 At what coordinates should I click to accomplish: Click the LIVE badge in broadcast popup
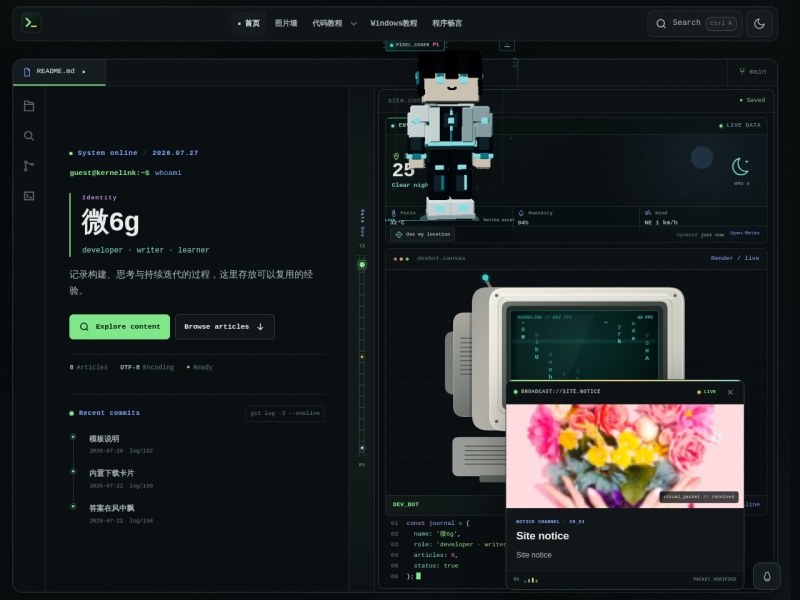pyautogui.click(x=707, y=392)
